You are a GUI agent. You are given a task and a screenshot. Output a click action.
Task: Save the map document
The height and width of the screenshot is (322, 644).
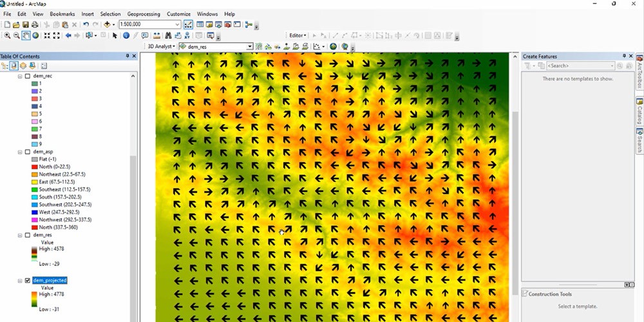pyautogui.click(x=25, y=24)
